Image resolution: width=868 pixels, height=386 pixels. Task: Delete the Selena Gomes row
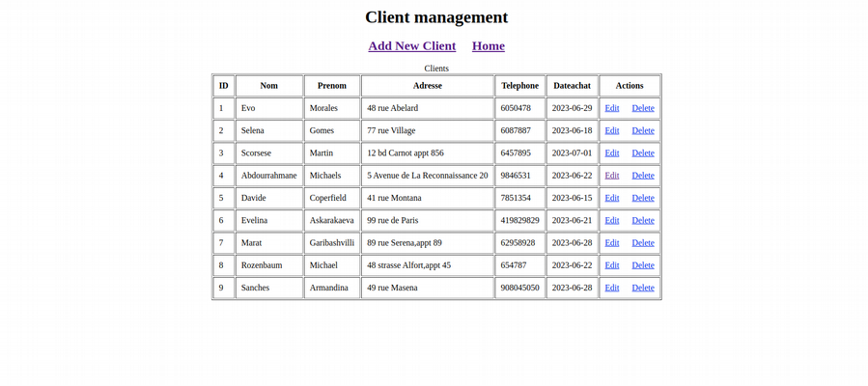click(x=643, y=130)
